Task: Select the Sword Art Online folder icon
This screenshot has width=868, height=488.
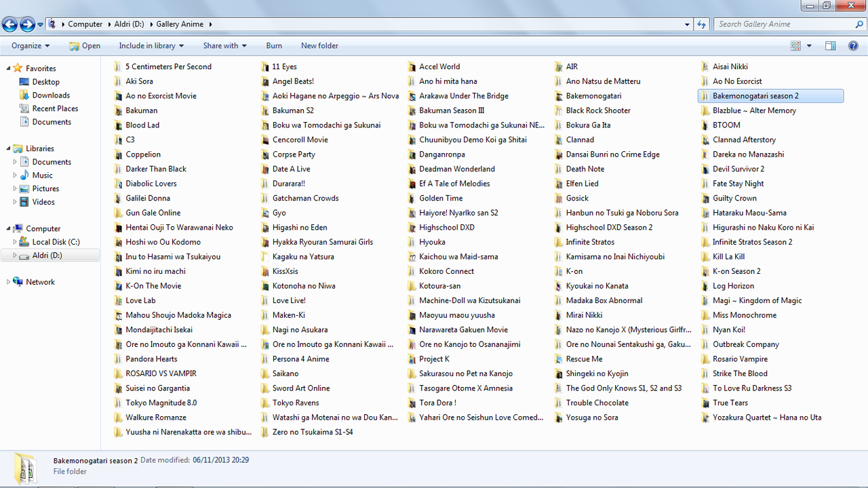Action: [x=266, y=388]
